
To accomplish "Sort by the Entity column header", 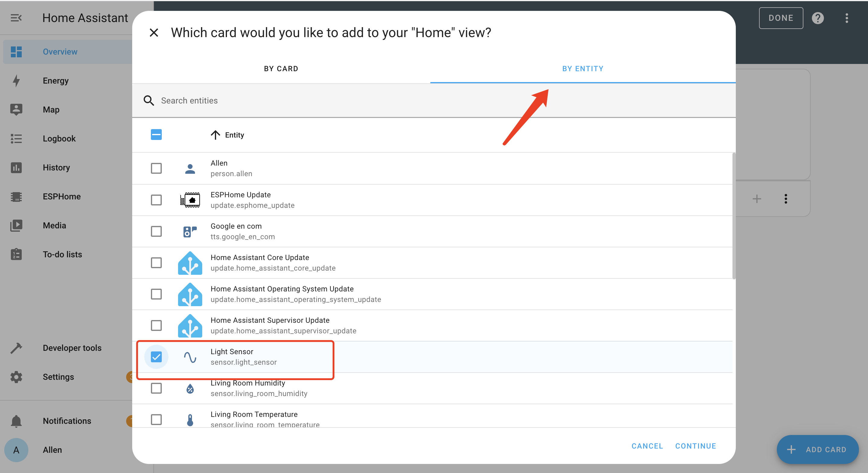I will point(228,135).
